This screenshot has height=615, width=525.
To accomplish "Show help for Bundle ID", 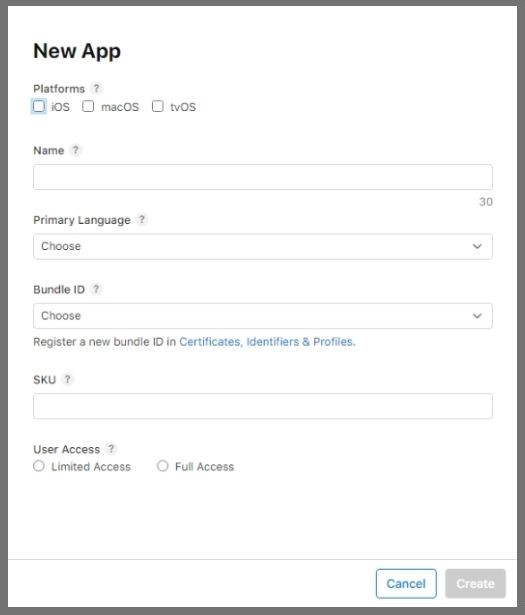I will (x=96, y=289).
